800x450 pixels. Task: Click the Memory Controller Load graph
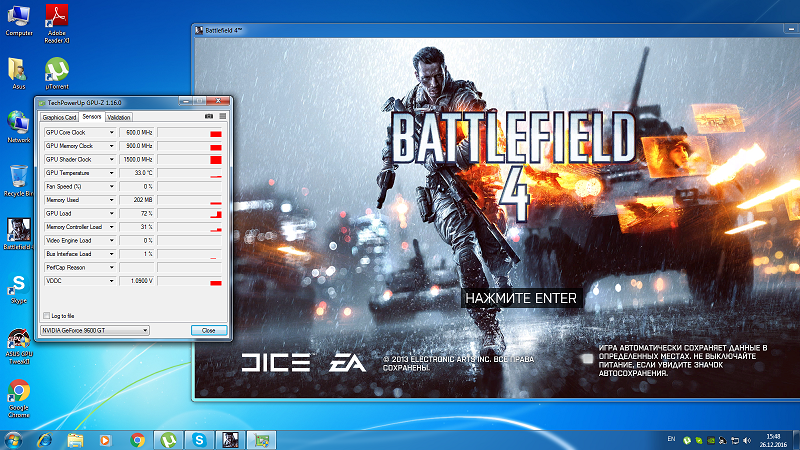click(189, 227)
